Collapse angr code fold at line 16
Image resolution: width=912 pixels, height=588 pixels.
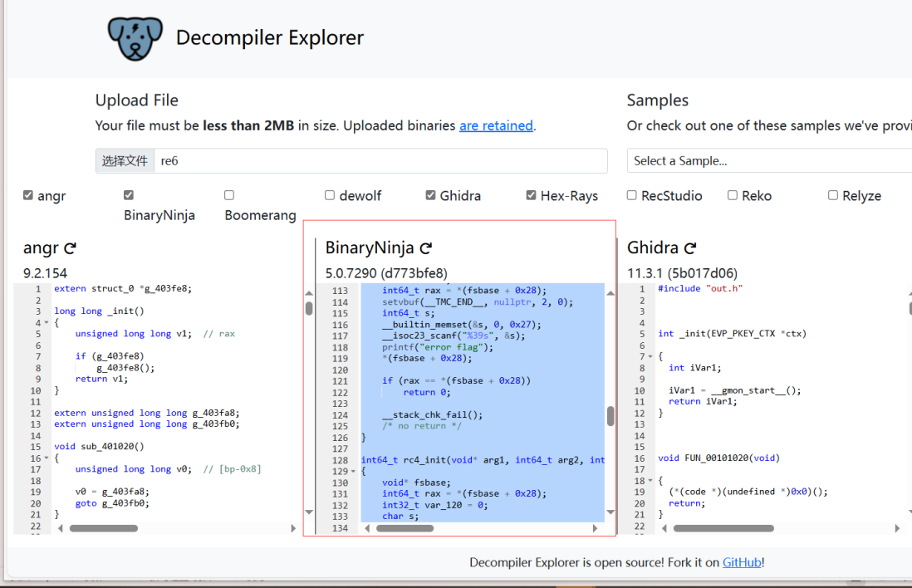[47, 458]
